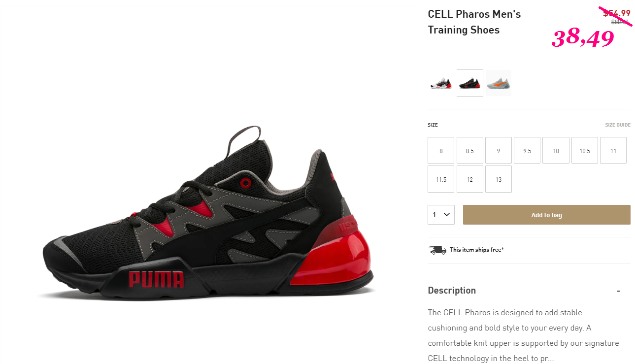635x364 pixels.
Task: Choose shoe size 11
Action: [x=613, y=150]
